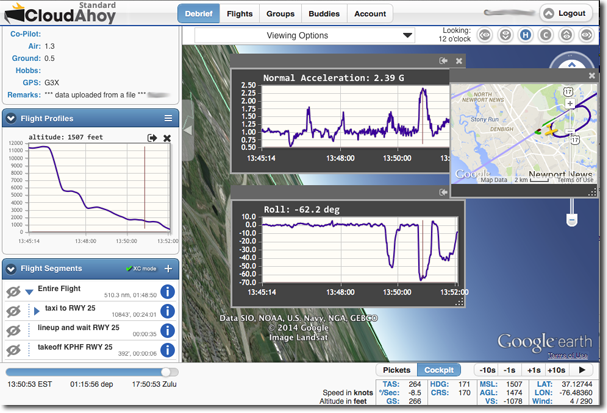Close the altitude profile chart

167,138
